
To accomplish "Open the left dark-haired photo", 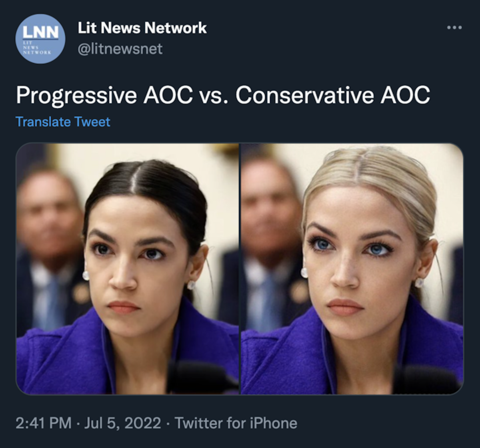I will [x=128, y=269].
